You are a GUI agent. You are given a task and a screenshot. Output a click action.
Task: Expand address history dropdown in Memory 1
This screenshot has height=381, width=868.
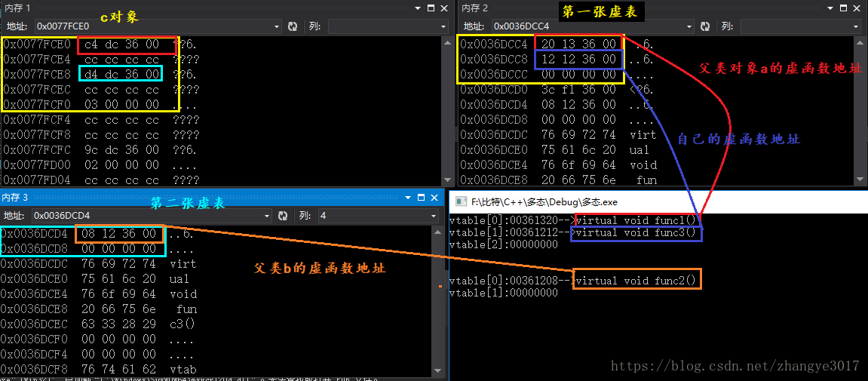pos(277,26)
